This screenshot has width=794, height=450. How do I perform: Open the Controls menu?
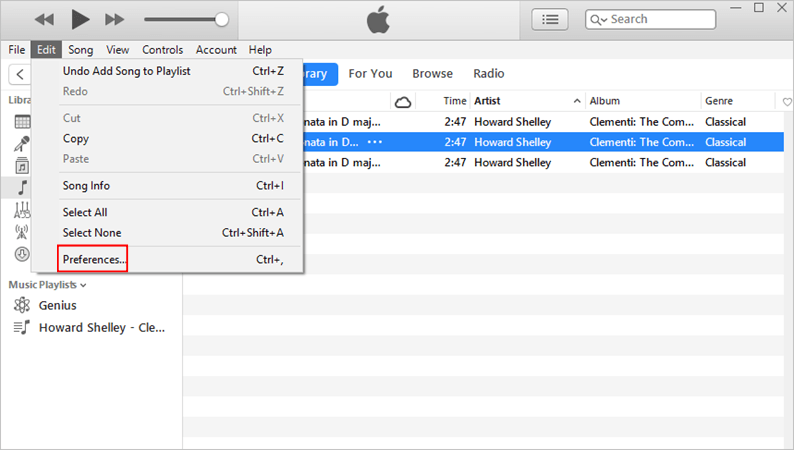coord(163,50)
